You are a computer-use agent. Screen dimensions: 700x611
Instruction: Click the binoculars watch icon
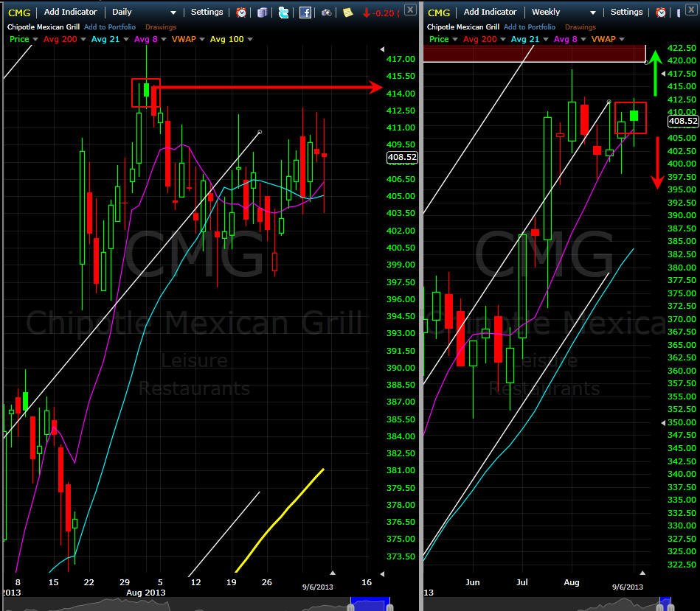tap(327, 13)
